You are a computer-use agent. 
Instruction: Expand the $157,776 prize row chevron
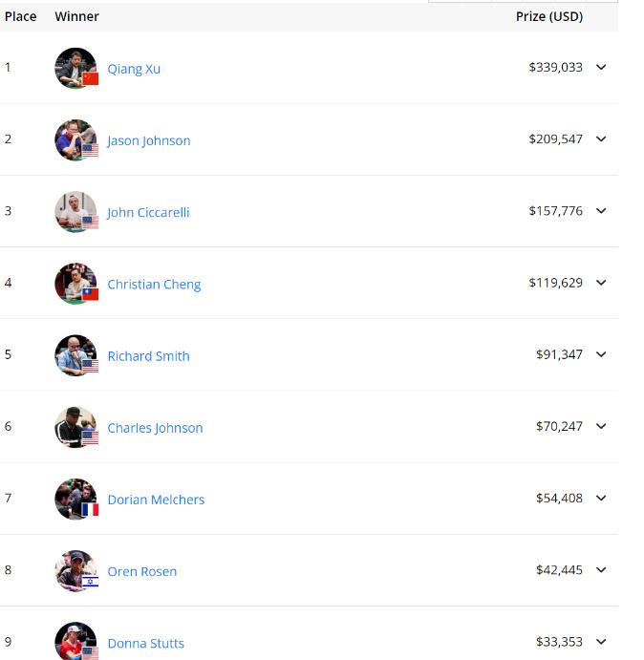pyautogui.click(x=601, y=211)
